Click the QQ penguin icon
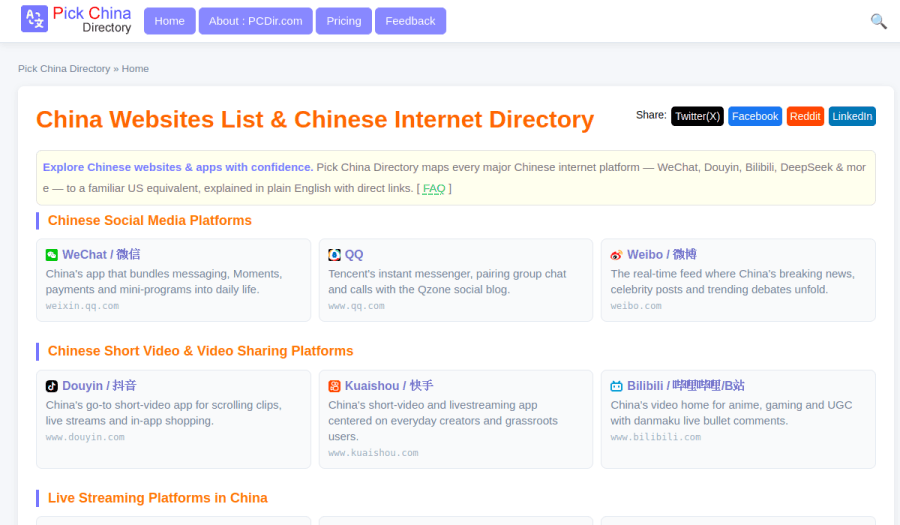Screen dimensions: 900x525 [334, 255]
